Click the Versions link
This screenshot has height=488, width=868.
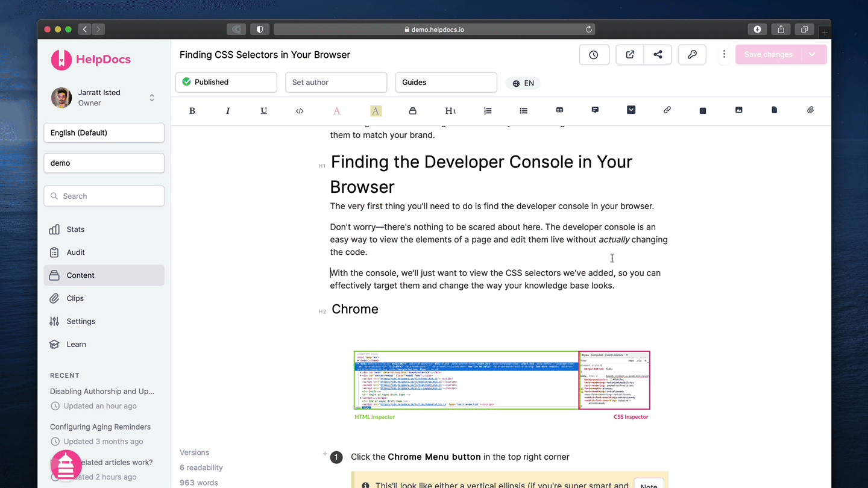tap(194, 452)
